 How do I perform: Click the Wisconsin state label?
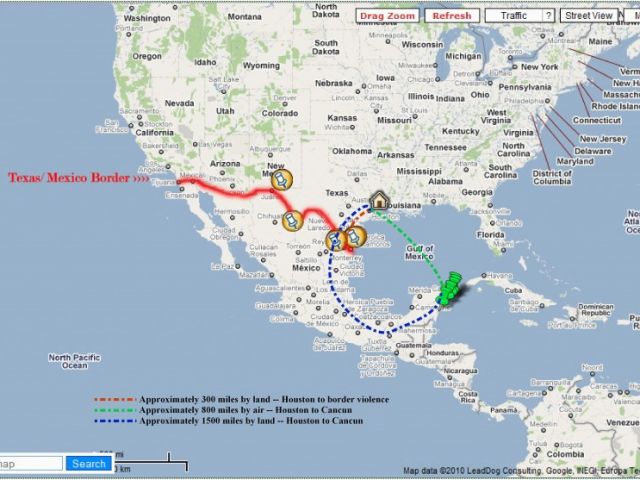(422, 44)
